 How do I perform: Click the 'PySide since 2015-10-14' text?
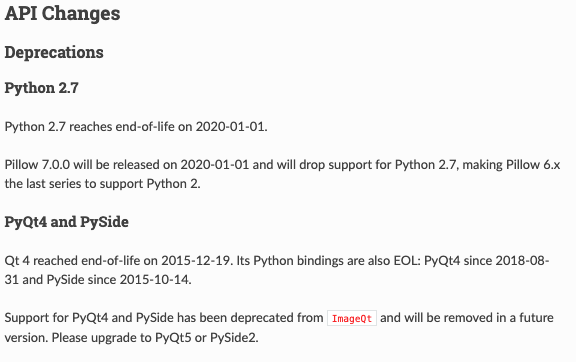[118, 280]
